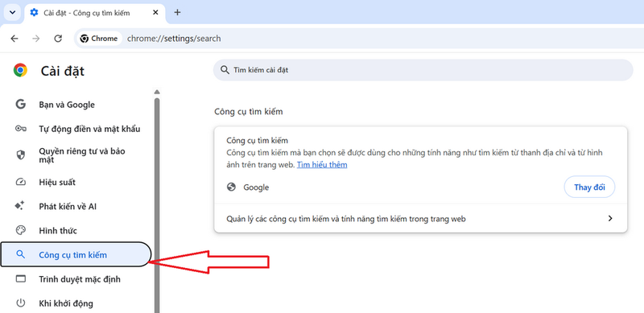Image resolution: width=644 pixels, height=313 pixels.
Task: Click the browser window icon for Trình duyệt mặc định
Action: click(21, 279)
